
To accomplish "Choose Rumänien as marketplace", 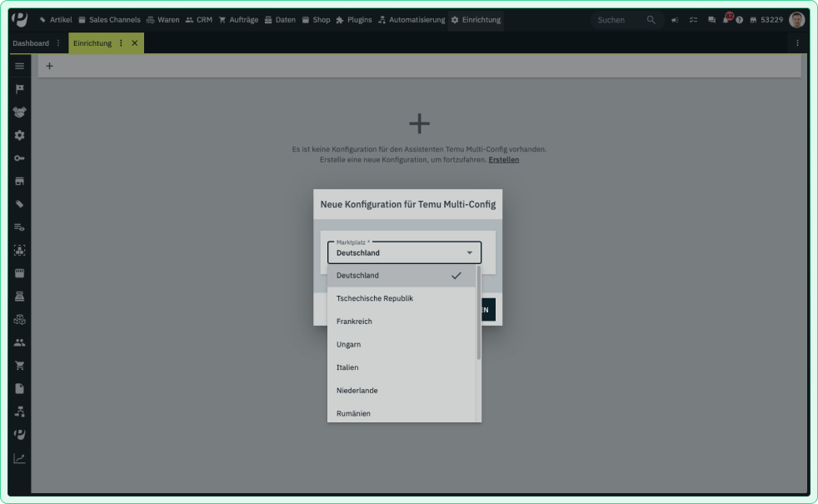I will pyautogui.click(x=402, y=412).
